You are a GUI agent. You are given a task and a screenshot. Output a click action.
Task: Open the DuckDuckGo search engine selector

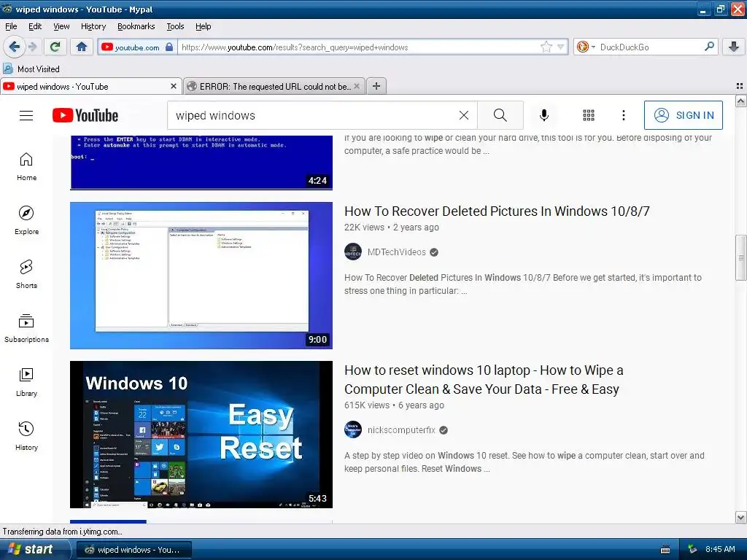[x=586, y=47]
